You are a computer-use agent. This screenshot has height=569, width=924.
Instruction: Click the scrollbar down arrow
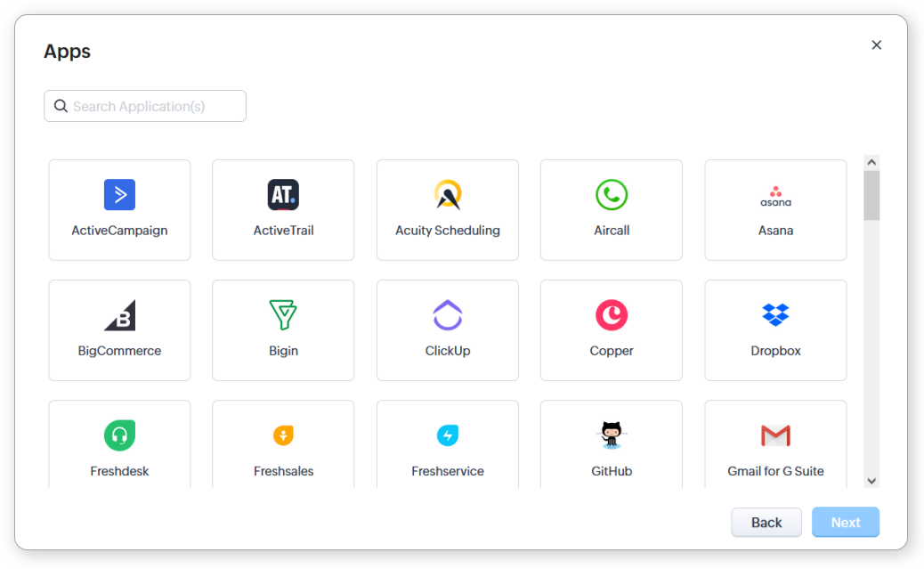coord(871,481)
